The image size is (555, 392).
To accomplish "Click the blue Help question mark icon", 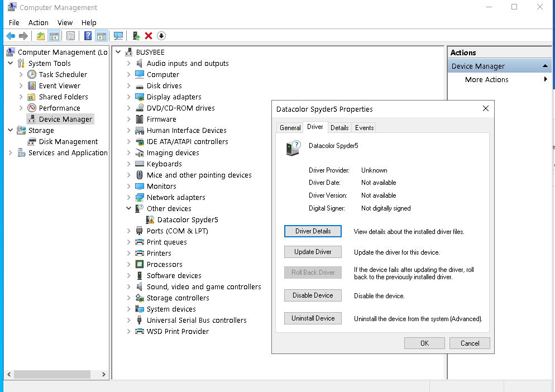I will click(x=88, y=36).
